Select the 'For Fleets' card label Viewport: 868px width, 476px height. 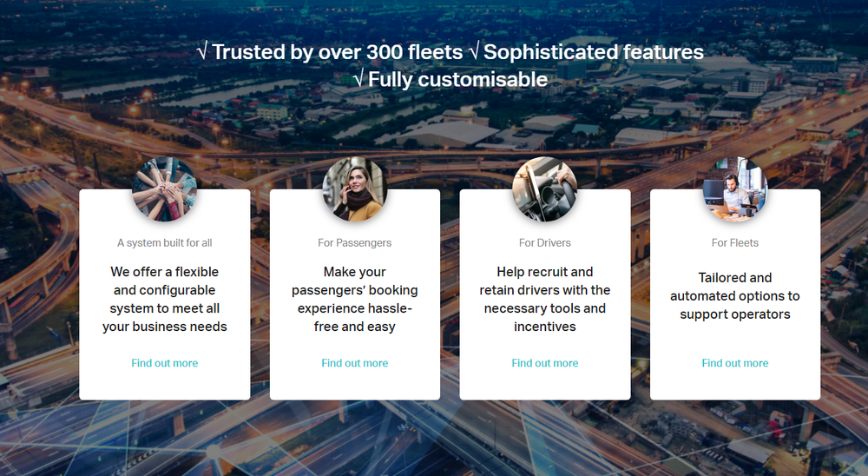click(x=735, y=242)
